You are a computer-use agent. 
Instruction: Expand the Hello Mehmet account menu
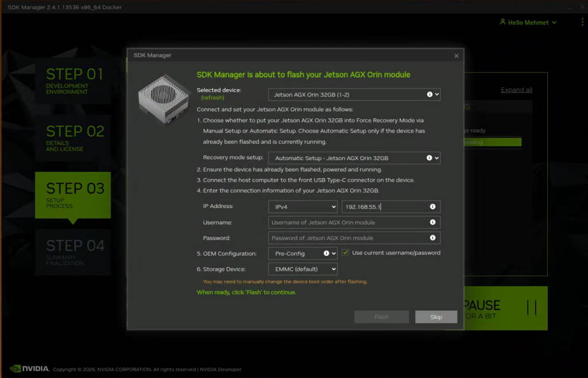tap(528, 22)
